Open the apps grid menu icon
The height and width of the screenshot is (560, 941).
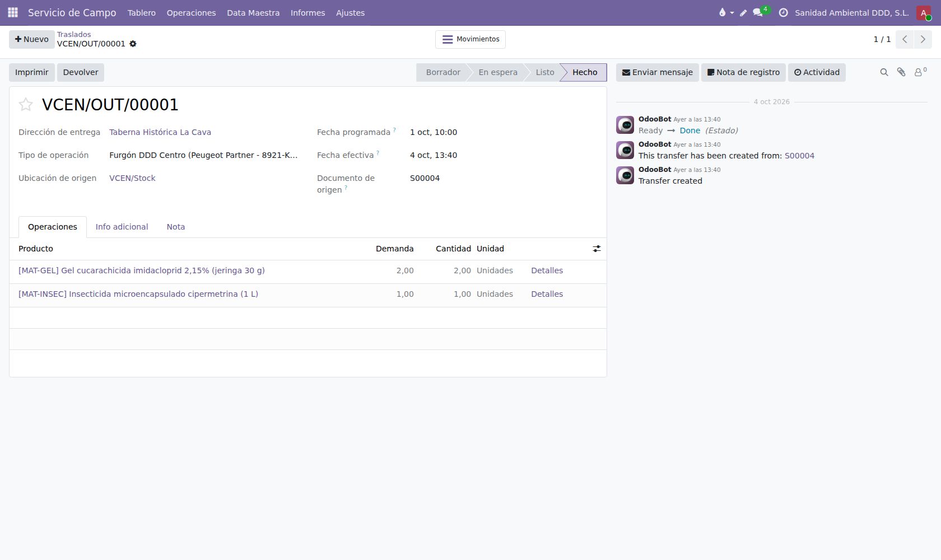tap(12, 12)
